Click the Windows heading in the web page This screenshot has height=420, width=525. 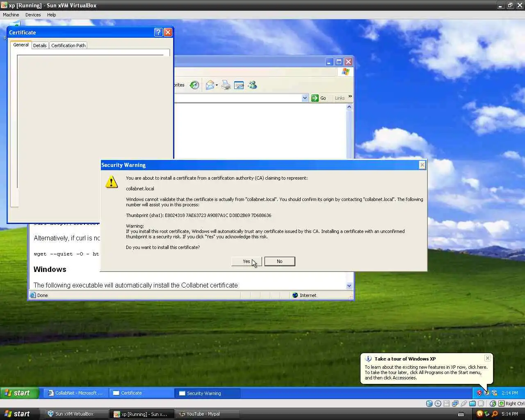[x=50, y=269]
